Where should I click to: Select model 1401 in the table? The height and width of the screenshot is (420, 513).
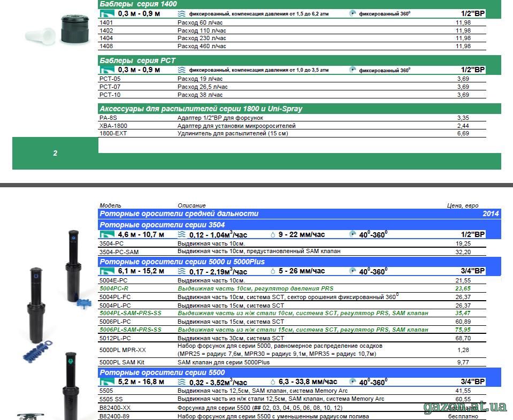click(106, 22)
